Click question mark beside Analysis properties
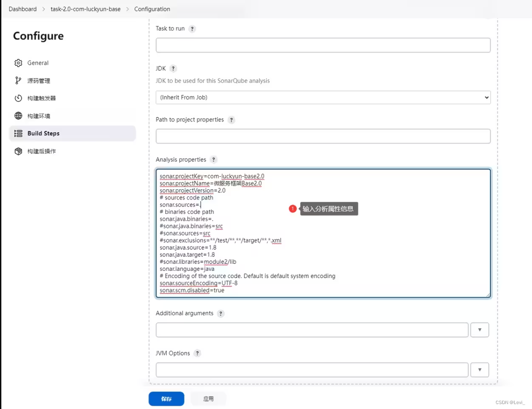The image size is (532, 409). [x=213, y=159]
